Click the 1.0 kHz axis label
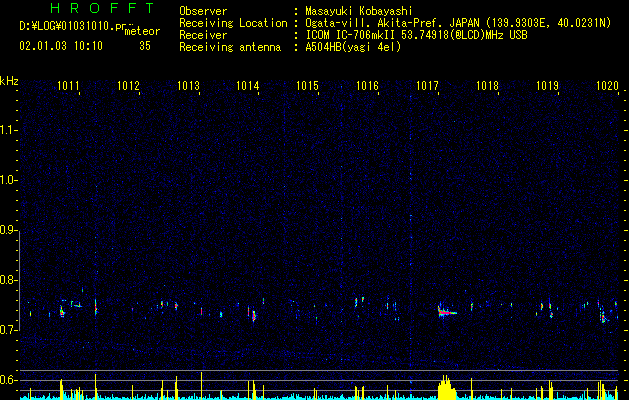 click(8, 180)
